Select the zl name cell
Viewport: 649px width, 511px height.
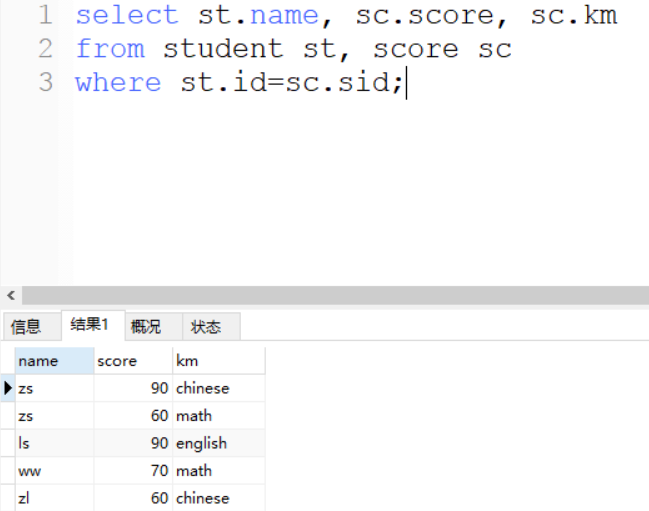(x=55, y=498)
